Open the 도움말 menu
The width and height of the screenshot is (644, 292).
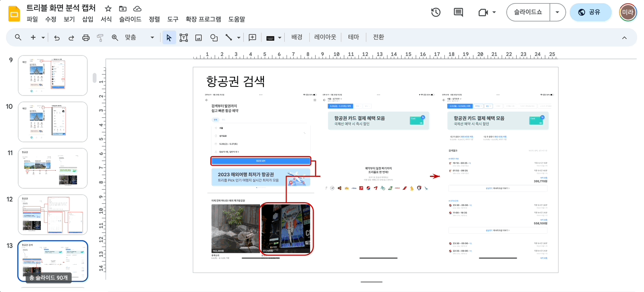click(x=236, y=19)
